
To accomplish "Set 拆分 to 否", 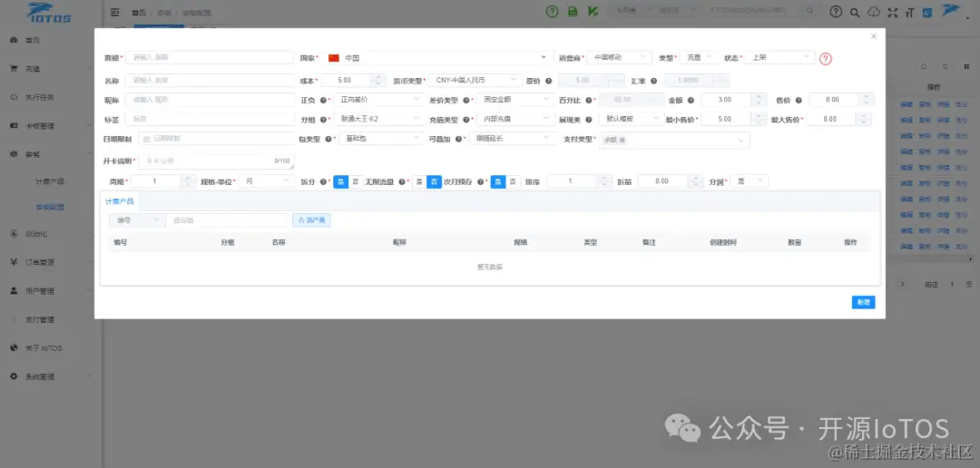I will 356,181.
